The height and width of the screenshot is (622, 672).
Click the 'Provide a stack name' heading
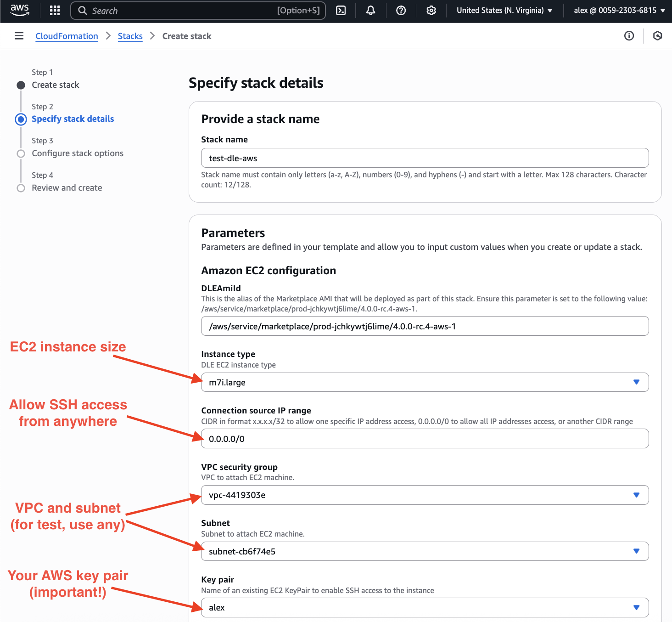click(260, 119)
